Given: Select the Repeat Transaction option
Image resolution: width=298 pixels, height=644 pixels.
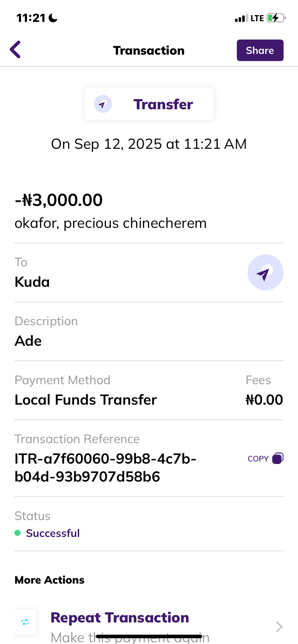Looking at the screenshot, I should [119, 618].
